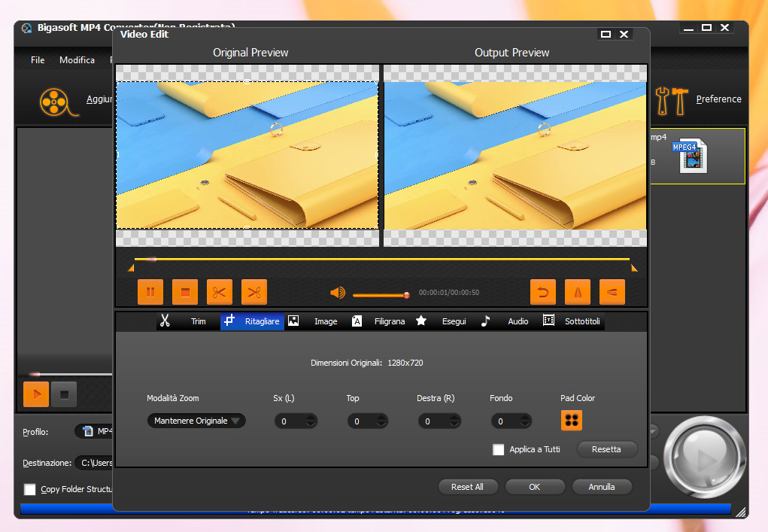The height and width of the screenshot is (532, 768).
Task: Enable the Applica a Tutti checkbox
Action: 498,450
